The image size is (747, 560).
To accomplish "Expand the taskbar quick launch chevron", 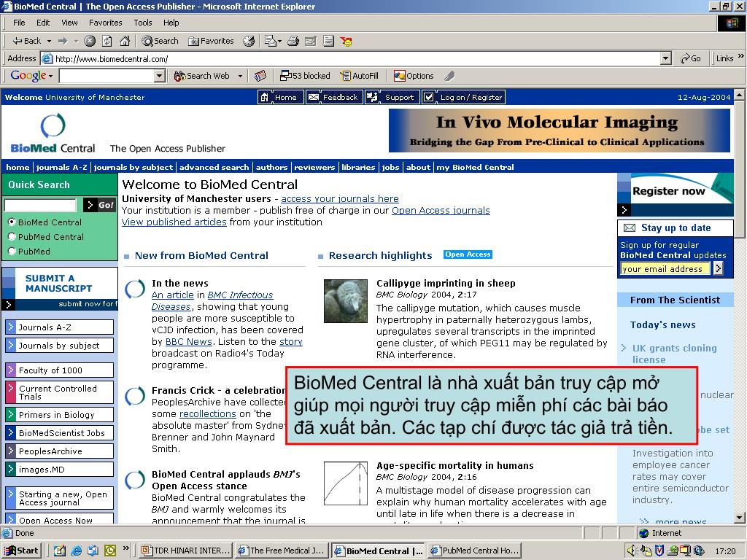I will [126, 548].
